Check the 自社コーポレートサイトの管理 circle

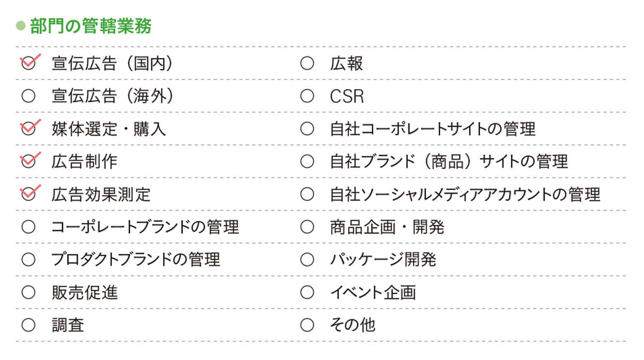pos(307,129)
